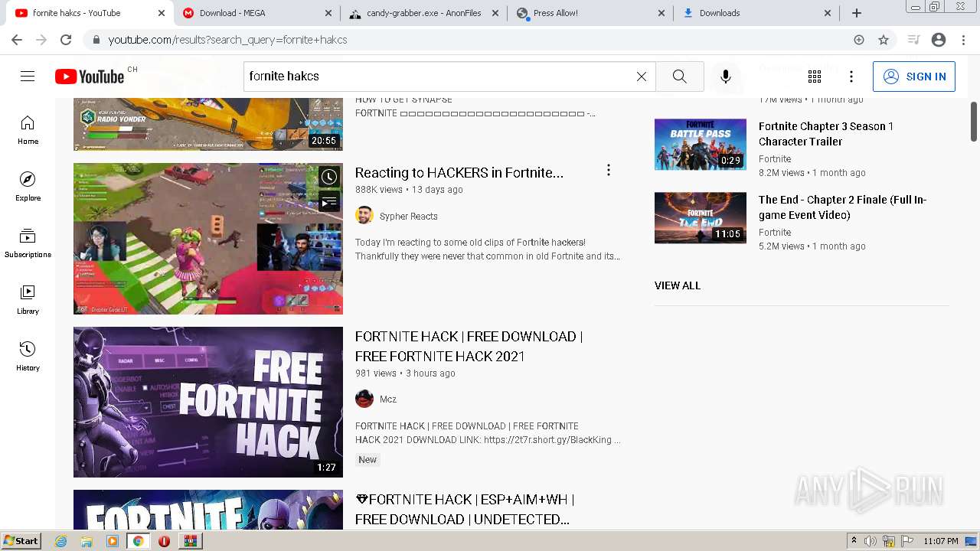Play Battle Pass trailer thumbnail
The height and width of the screenshot is (551, 980).
click(x=701, y=144)
